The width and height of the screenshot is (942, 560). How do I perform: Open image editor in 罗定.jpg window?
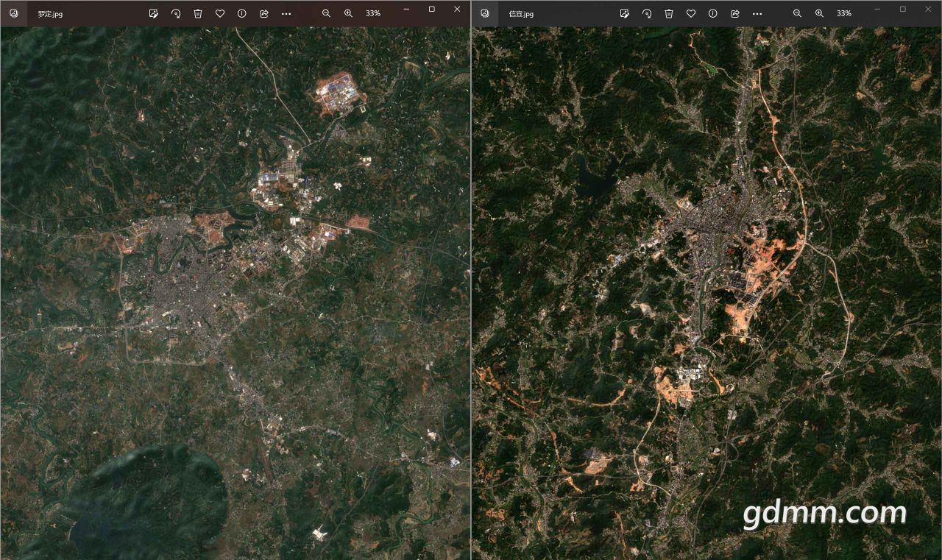153,13
